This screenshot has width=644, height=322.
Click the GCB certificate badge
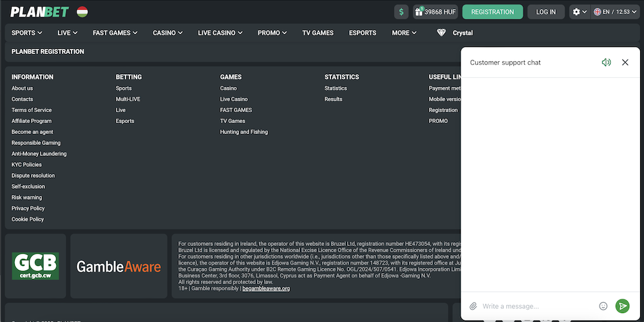[35, 266]
